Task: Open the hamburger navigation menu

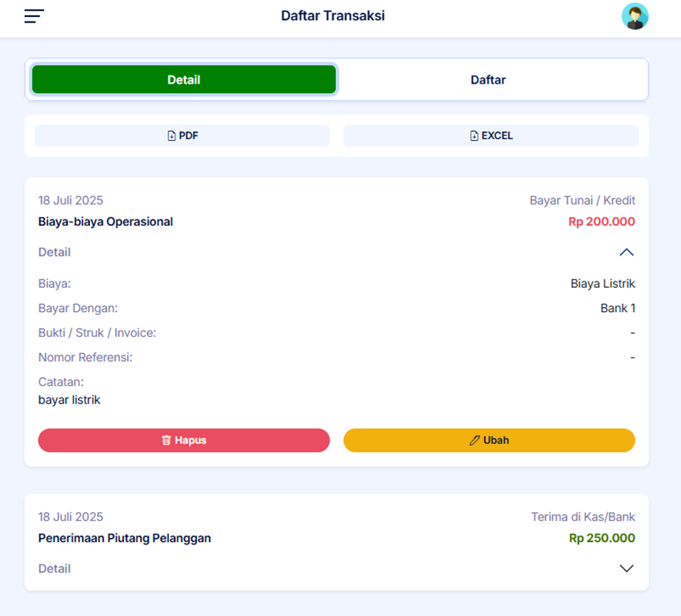Action: coord(34,16)
